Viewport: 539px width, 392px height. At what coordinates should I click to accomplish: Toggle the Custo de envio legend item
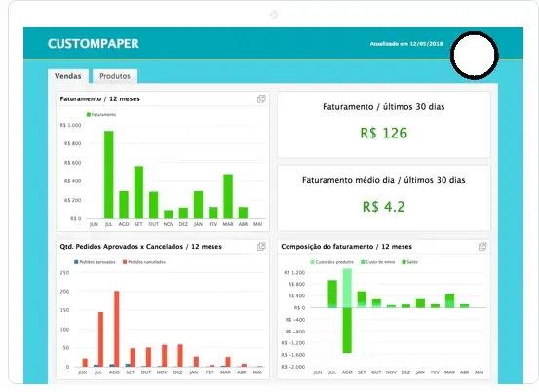[378, 262]
